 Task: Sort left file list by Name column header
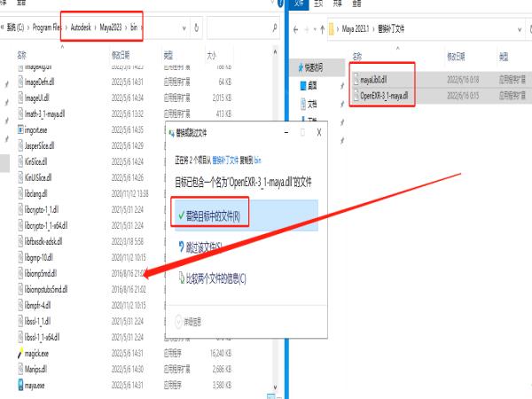coord(21,55)
